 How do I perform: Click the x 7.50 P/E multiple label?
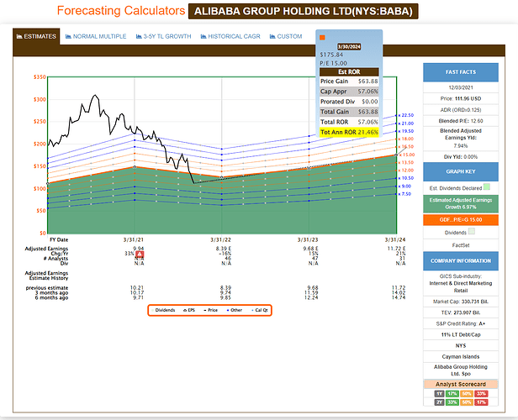[404, 194]
